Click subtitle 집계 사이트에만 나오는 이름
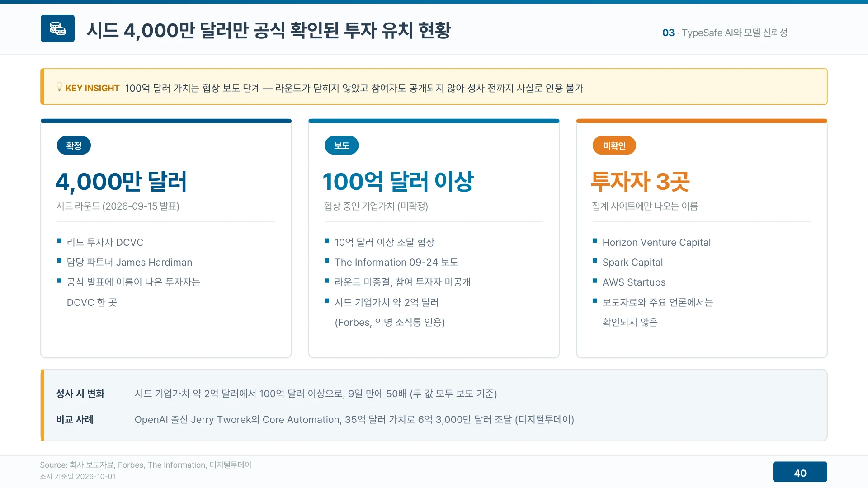 pyautogui.click(x=645, y=206)
